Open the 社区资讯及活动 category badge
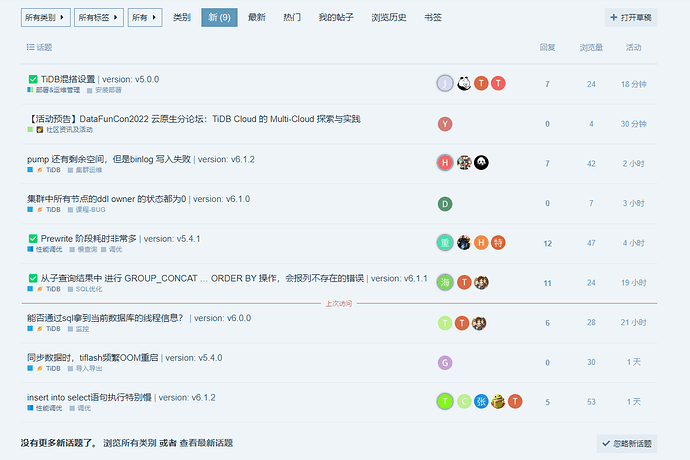The image size is (690, 460). 60,130
